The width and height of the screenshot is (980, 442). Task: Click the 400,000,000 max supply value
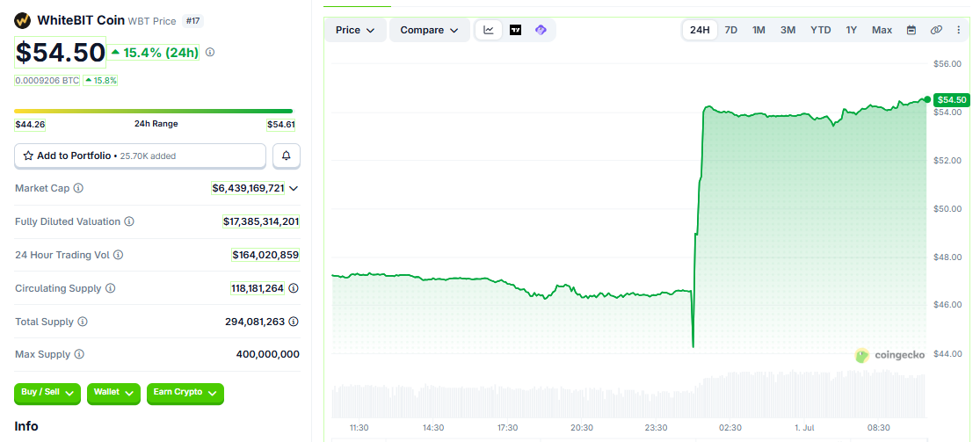pos(267,354)
